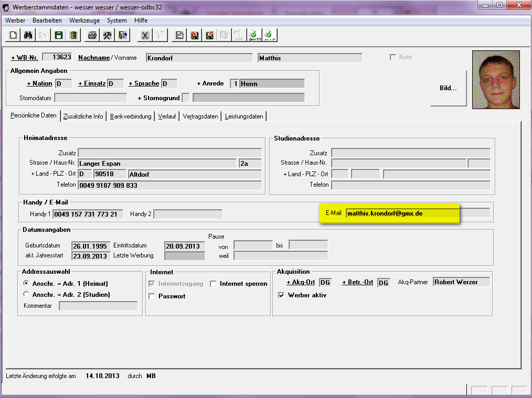Select Anschr. = Adr. 2 (Studien) option

(27, 295)
